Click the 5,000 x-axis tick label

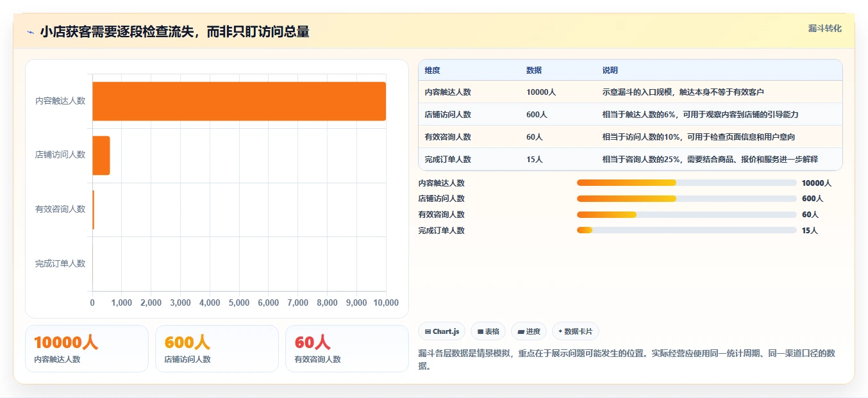pyautogui.click(x=239, y=303)
